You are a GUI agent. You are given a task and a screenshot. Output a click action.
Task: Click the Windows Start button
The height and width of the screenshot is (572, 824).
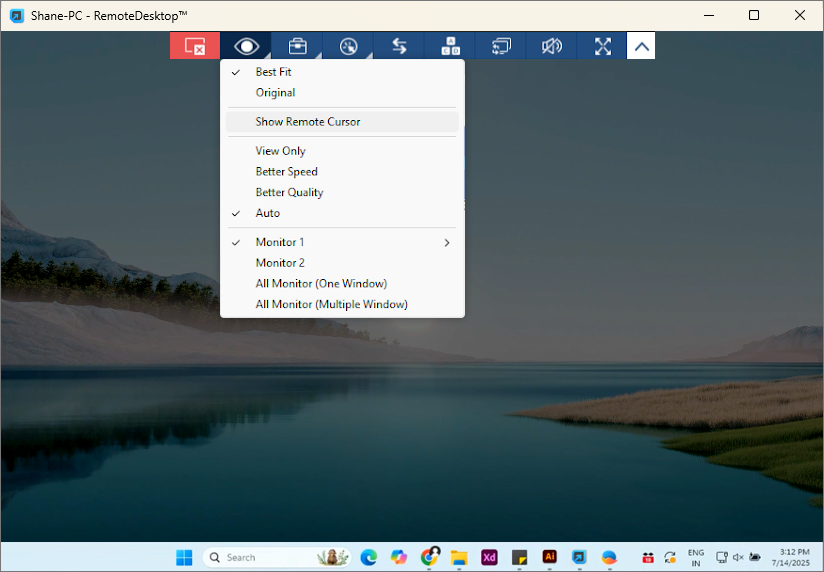185,557
